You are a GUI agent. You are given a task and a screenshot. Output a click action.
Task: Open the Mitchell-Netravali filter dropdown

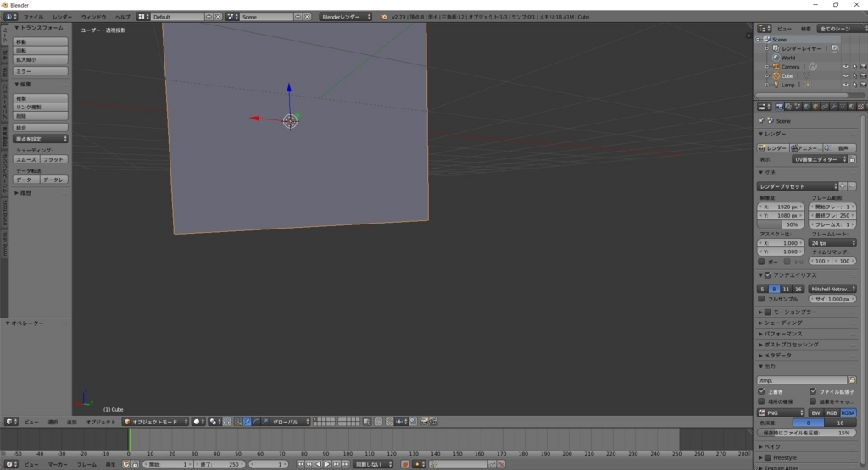pos(832,289)
